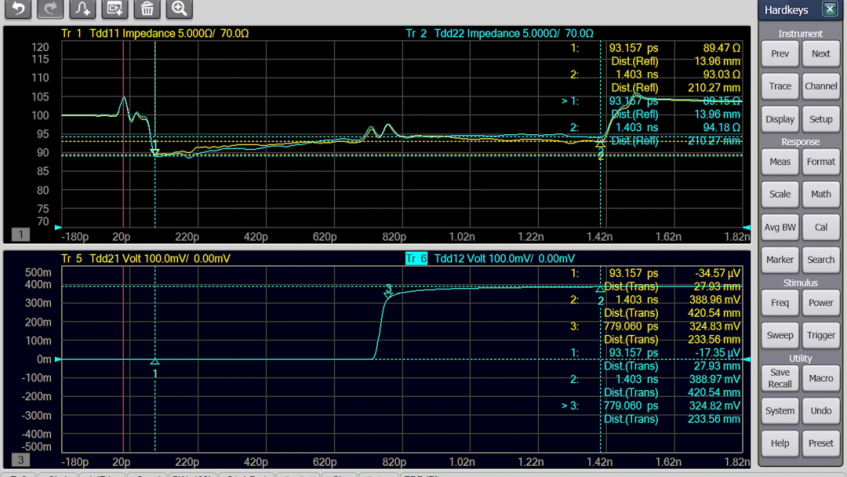Close the Hardkeys panel
847x477 pixels.
coord(829,9)
